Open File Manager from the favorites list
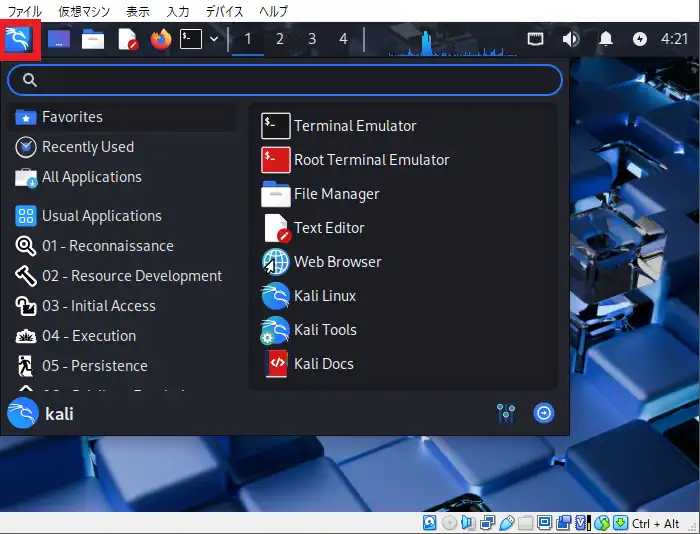The width and height of the screenshot is (700, 534). [x=402, y=194]
